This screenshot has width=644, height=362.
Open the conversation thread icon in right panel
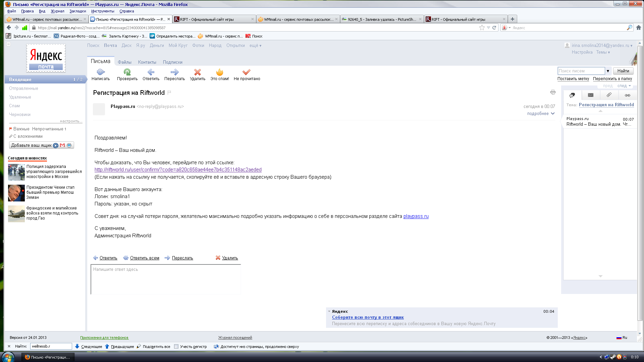pos(572,95)
